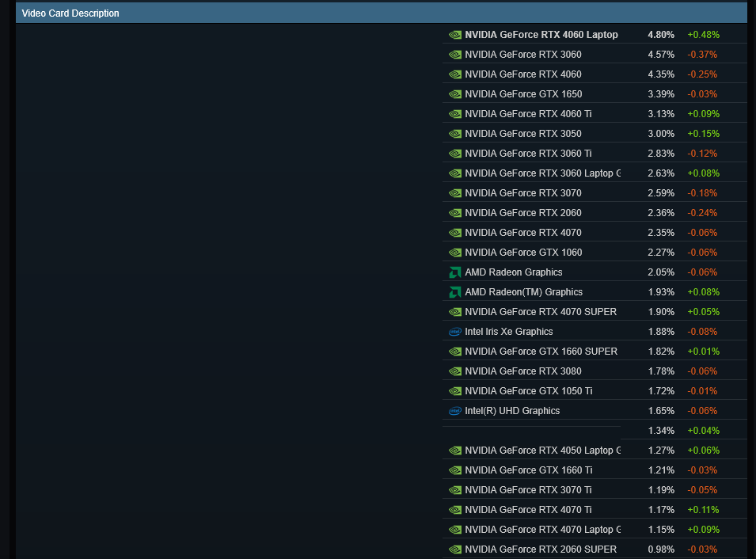Click the -0.37% change value
This screenshot has height=559, width=756.
pyautogui.click(x=702, y=55)
